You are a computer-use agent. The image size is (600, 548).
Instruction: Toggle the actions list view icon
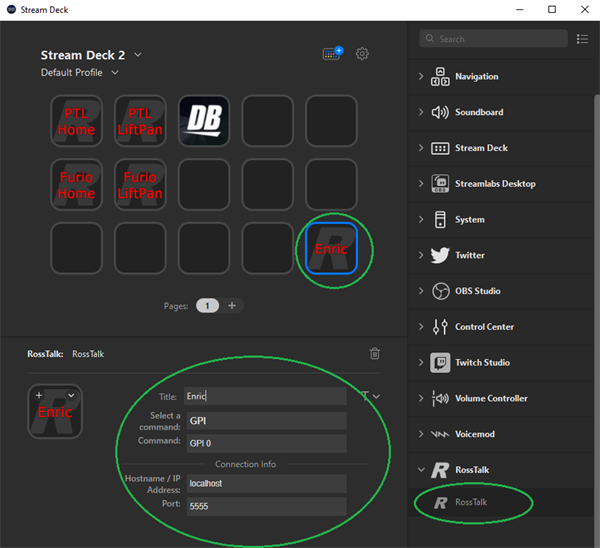pos(582,39)
